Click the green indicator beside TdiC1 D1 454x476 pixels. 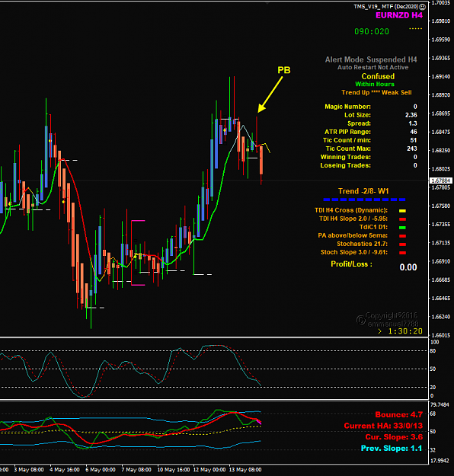click(x=402, y=228)
